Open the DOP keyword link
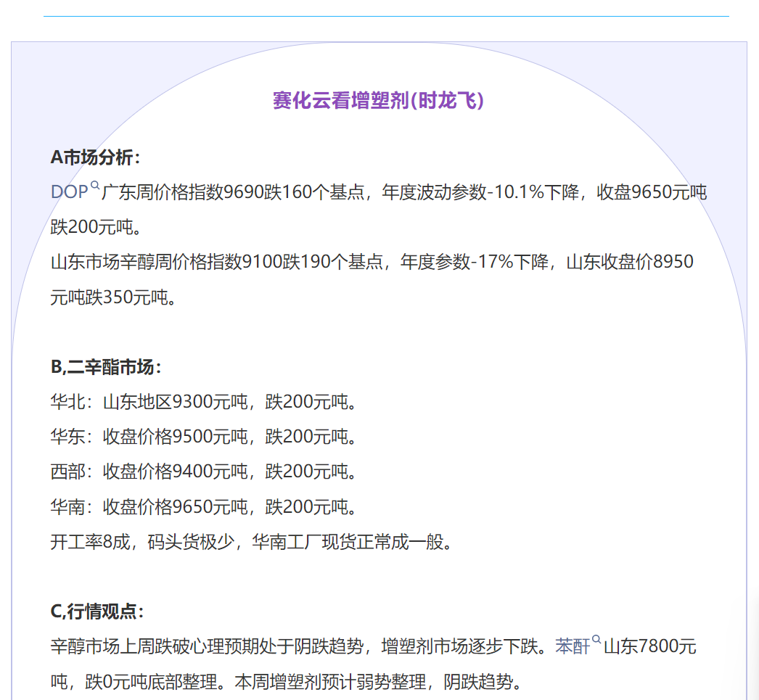 pyautogui.click(x=69, y=192)
